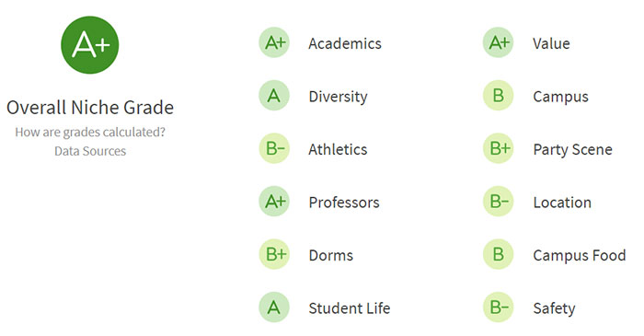644x336 pixels.
Task: Open the Party Scene category label
Action: click(572, 150)
